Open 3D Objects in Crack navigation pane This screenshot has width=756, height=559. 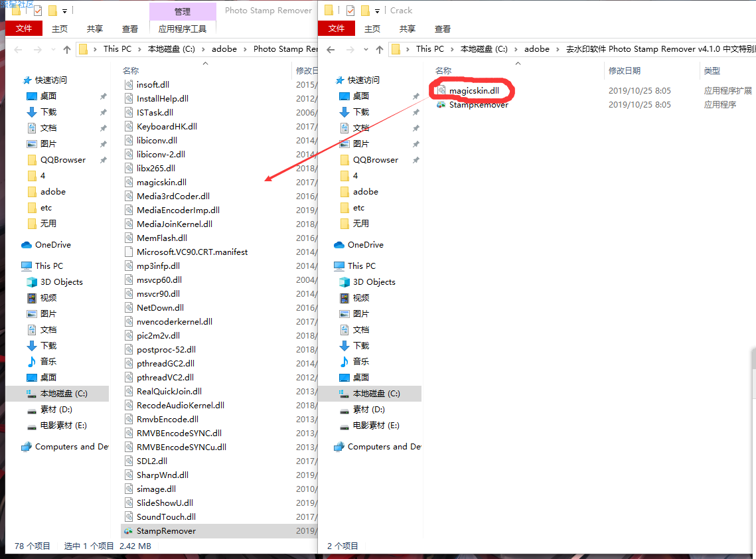tap(374, 281)
